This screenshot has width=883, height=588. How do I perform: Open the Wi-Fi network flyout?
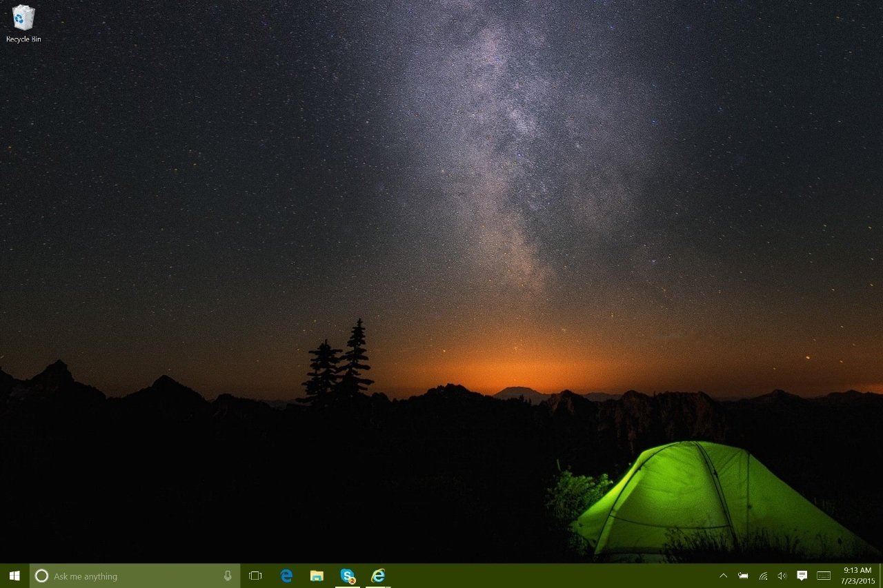[x=763, y=576]
